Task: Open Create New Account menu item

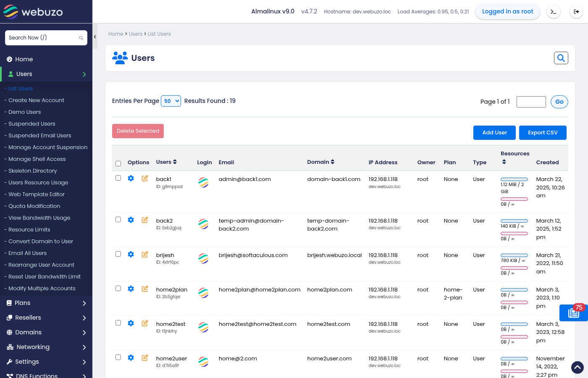Action: [36, 100]
